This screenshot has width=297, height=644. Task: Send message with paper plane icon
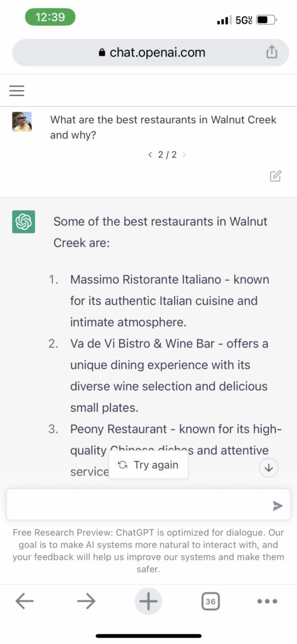tap(278, 506)
